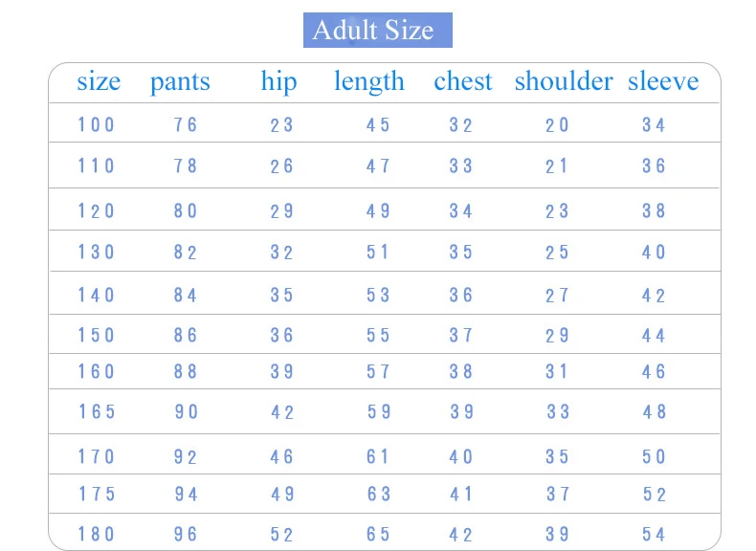Select the sleeve column header
This screenshot has height=551, width=756.
pos(663,81)
